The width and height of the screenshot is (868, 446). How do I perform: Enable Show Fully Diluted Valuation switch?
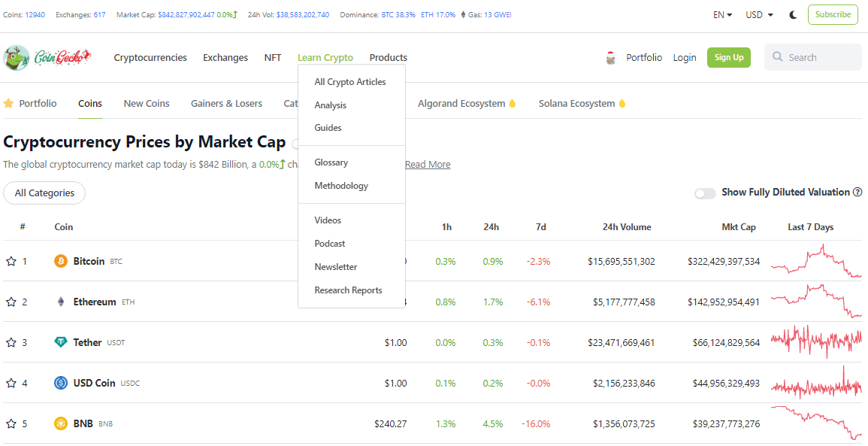[x=705, y=193]
